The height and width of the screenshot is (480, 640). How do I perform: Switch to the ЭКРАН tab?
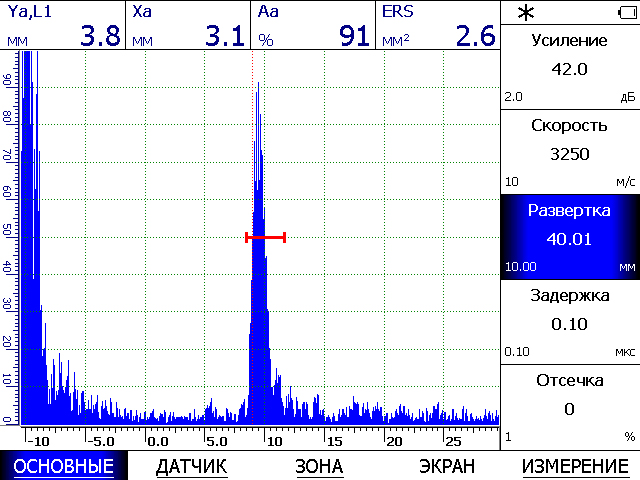pyautogui.click(x=447, y=466)
